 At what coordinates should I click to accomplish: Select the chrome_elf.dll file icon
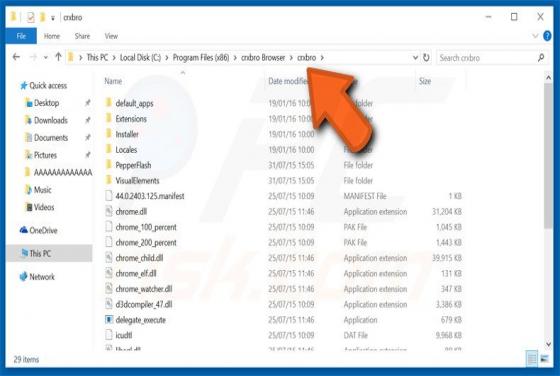(x=109, y=273)
